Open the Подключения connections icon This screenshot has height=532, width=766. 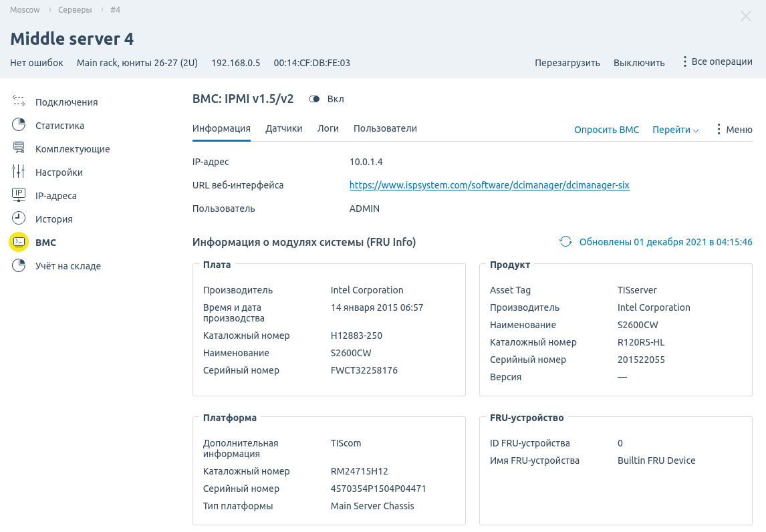[19, 101]
